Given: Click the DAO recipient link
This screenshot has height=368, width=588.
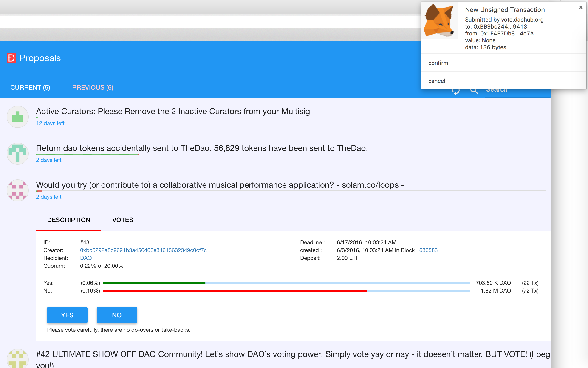Looking at the screenshot, I should pos(86,258).
